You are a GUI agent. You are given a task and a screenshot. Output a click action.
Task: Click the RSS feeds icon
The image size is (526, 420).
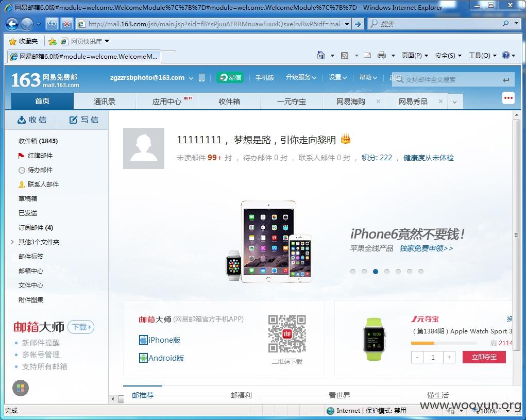tap(345, 55)
